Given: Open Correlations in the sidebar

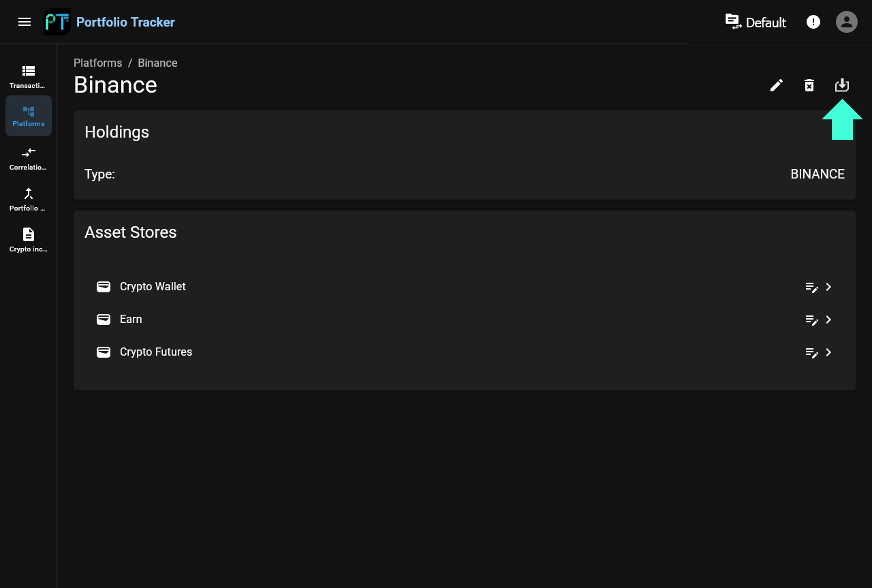Looking at the screenshot, I should tap(28, 159).
